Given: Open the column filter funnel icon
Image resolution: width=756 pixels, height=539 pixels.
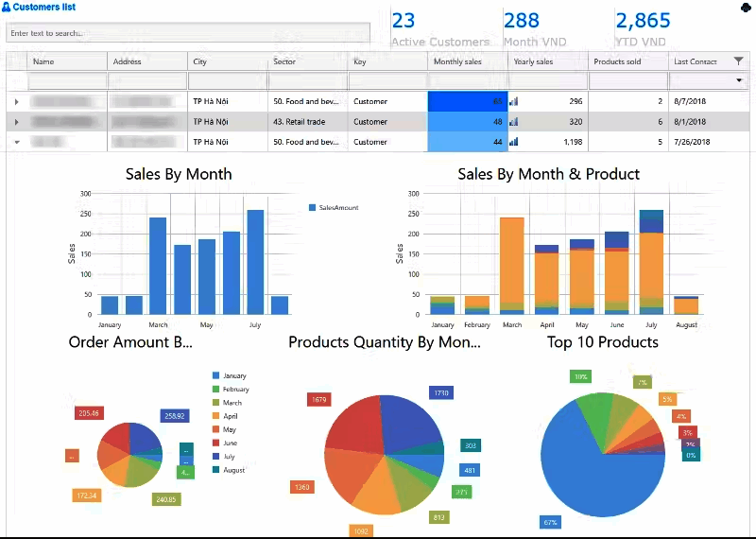Looking at the screenshot, I should coord(738,61).
